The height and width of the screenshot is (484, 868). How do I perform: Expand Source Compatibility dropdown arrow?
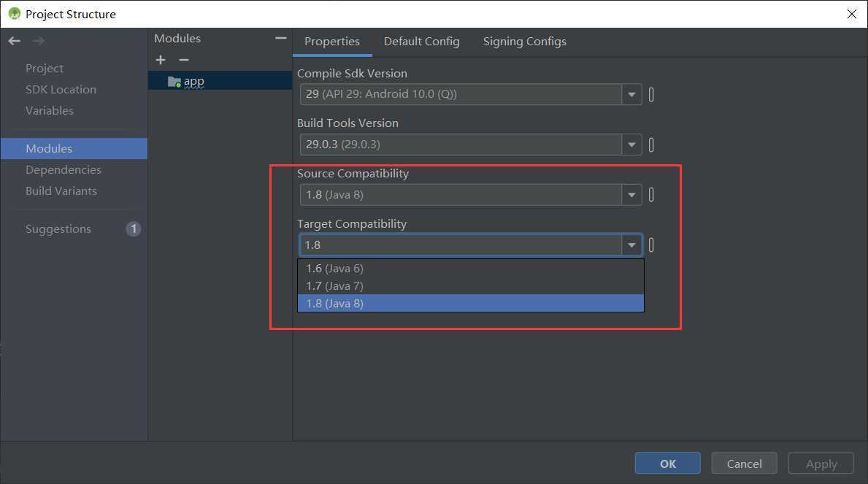(x=631, y=195)
